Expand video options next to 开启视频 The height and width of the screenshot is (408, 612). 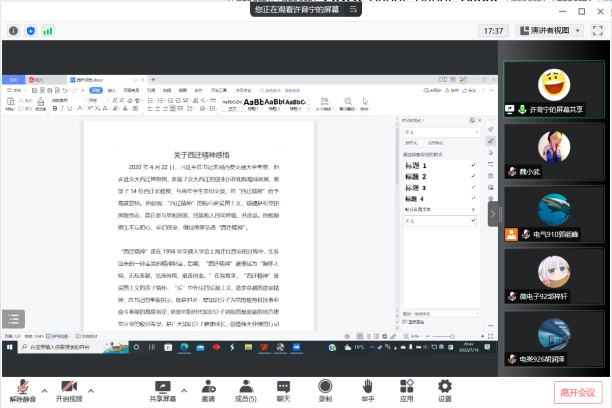[x=91, y=390]
